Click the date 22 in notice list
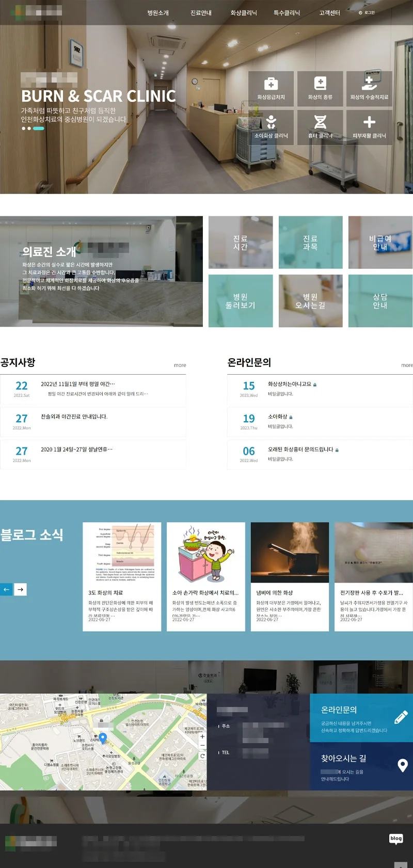Image resolution: width=413 pixels, height=868 pixels. click(22, 386)
